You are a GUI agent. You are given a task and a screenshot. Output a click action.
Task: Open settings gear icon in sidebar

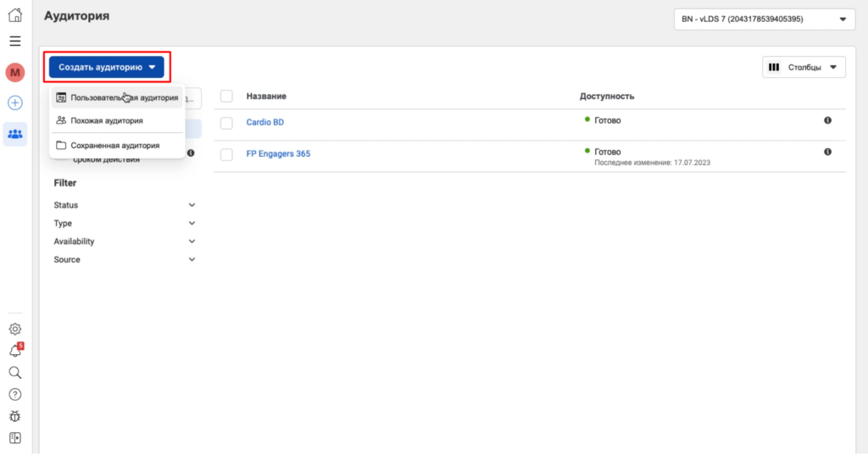(15, 329)
